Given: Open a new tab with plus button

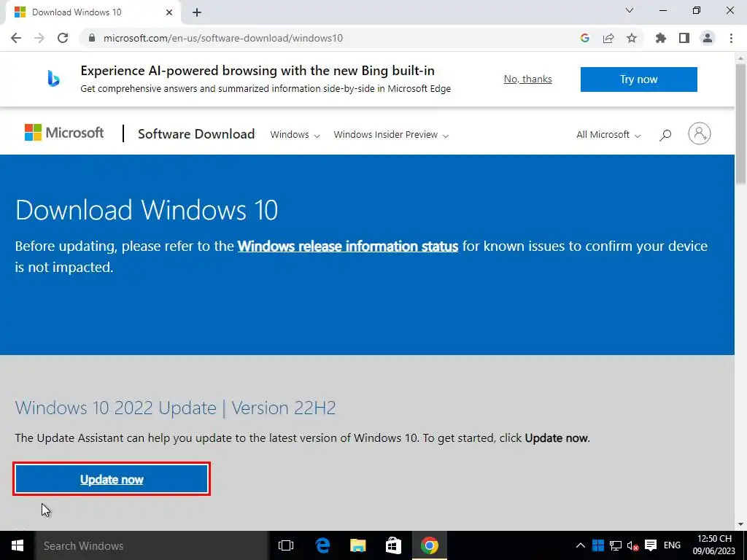Looking at the screenshot, I should [x=197, y=13].
